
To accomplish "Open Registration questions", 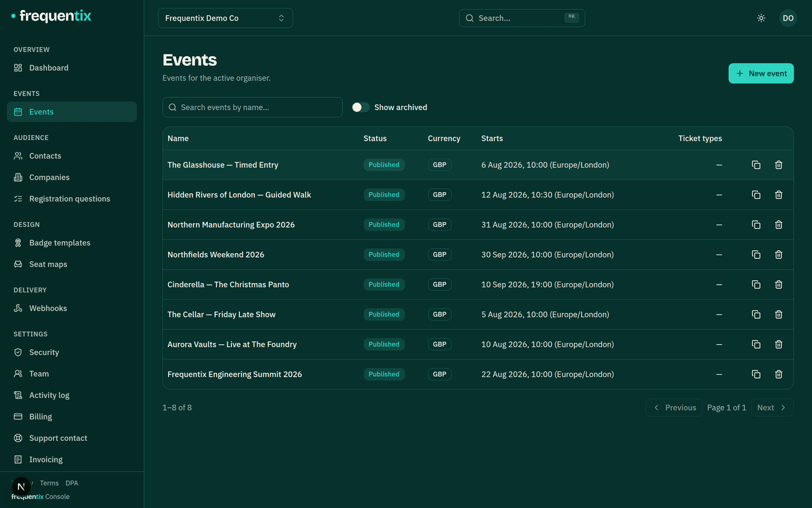I will 72,199.
